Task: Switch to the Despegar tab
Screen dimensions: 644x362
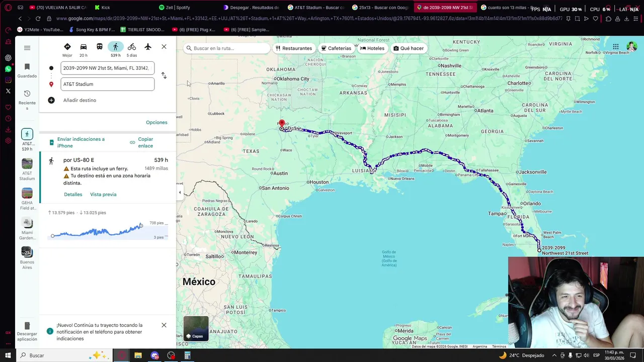Action: pyautogui.click(x=251, y=8)
